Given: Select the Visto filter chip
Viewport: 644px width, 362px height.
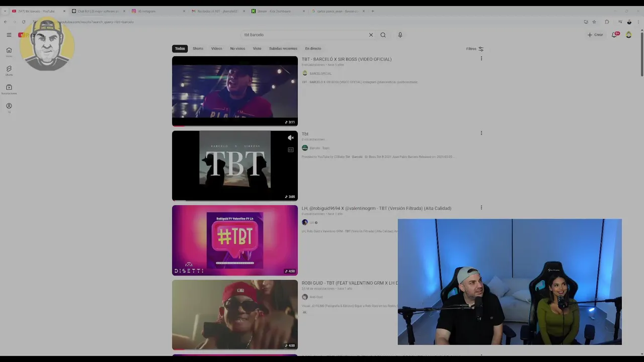Looking at the screenshot, I should click(257, 49).
